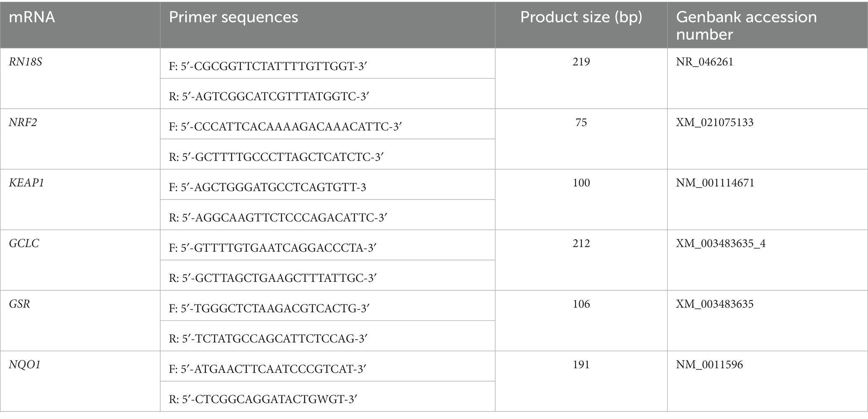
Task: Select accession number NR_046261
Action: point(704,62)
